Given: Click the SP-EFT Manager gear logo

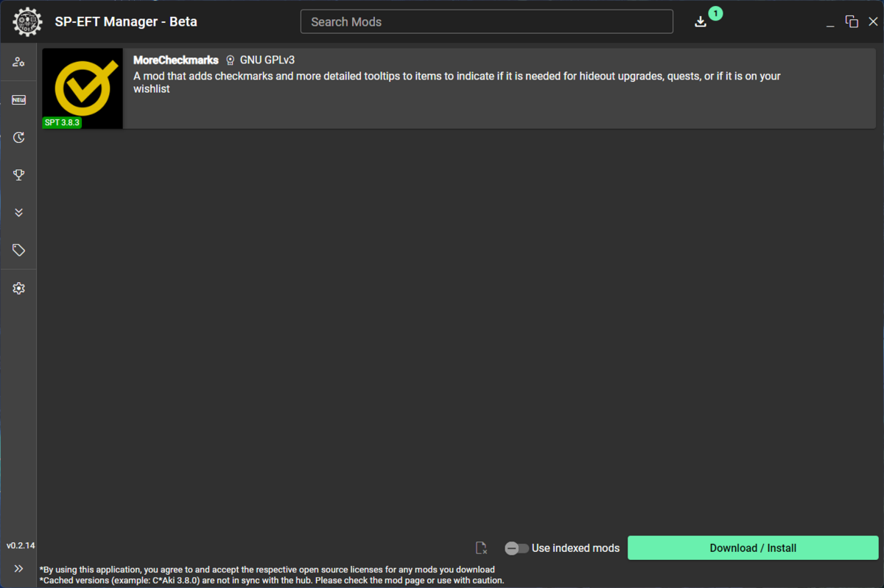Looking at the screenshot, I should point(27,21).
